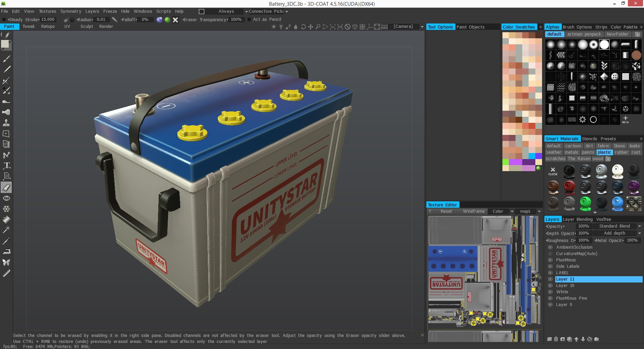Select the Freeze snowflake tool

(x=6, y=209)
